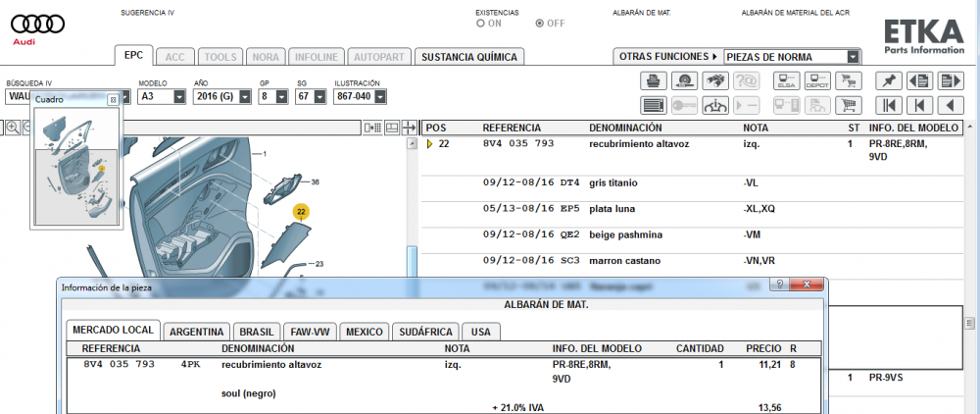Switch to the Sustancia Química tab

click(469, 57)
